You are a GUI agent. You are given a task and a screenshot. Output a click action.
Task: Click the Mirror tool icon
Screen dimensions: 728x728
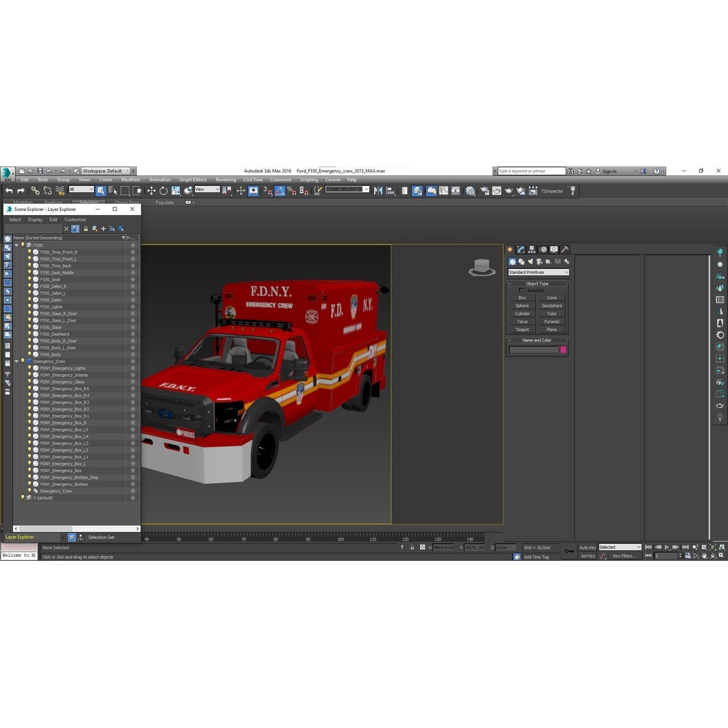[378, 191]
